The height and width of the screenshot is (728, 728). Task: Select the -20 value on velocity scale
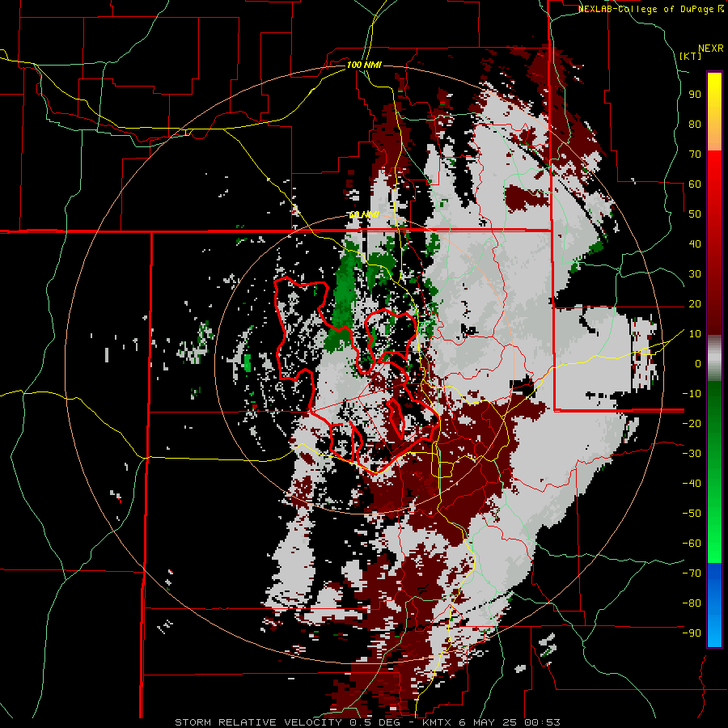click(x=692, y=423)
